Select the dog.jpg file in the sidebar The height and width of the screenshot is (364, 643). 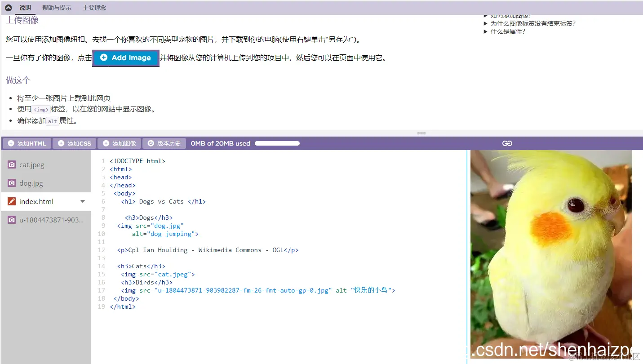(31, 183)
